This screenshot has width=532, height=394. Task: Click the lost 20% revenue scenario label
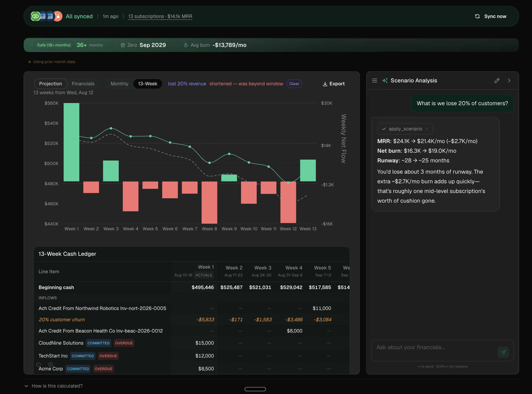click(x=187, y=84)
